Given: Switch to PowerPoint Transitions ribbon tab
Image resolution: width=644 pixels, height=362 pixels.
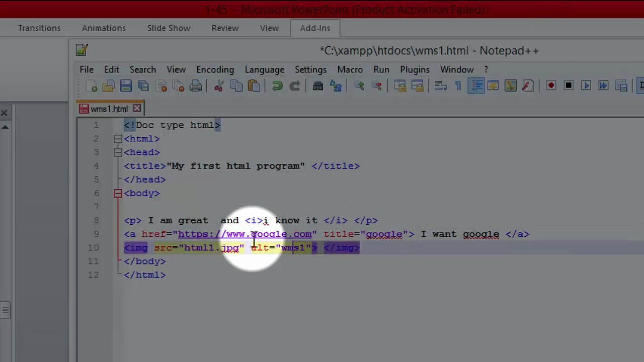Looking at the screenshot, I should click(39, 28).
